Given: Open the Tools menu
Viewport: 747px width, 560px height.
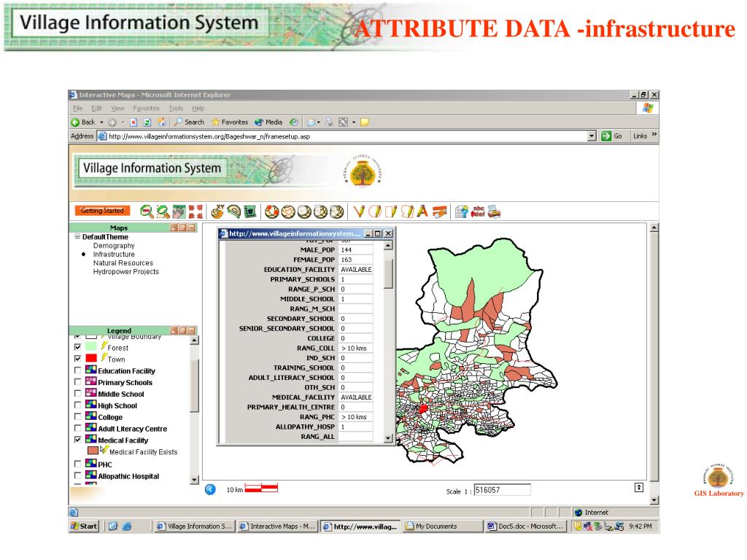Looking at the screenshot, I should pos(176,108).
